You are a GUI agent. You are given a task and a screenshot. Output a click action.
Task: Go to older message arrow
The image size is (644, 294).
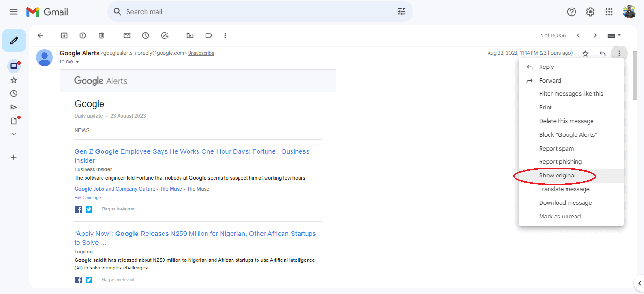pos(595,35)
